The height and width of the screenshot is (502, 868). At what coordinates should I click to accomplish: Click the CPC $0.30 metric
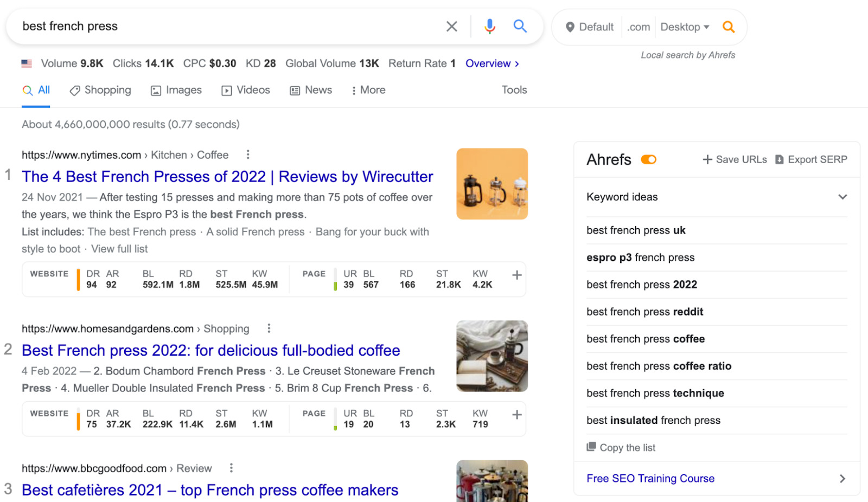(209, 63)
